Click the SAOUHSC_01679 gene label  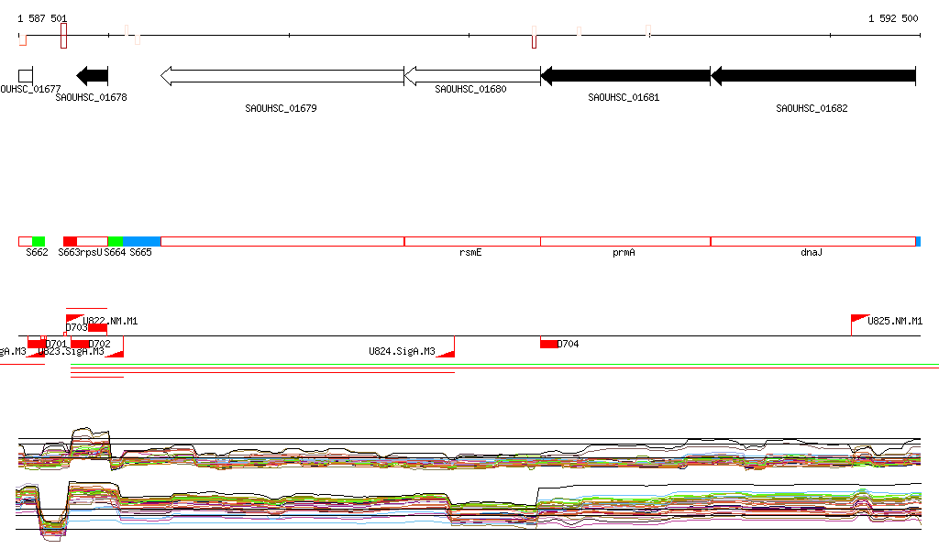(x=281, y=108)
